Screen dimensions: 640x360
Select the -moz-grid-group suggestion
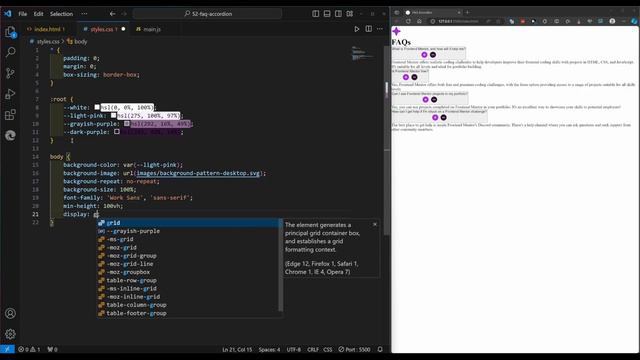pyautogui.click(x=188, y=256)
